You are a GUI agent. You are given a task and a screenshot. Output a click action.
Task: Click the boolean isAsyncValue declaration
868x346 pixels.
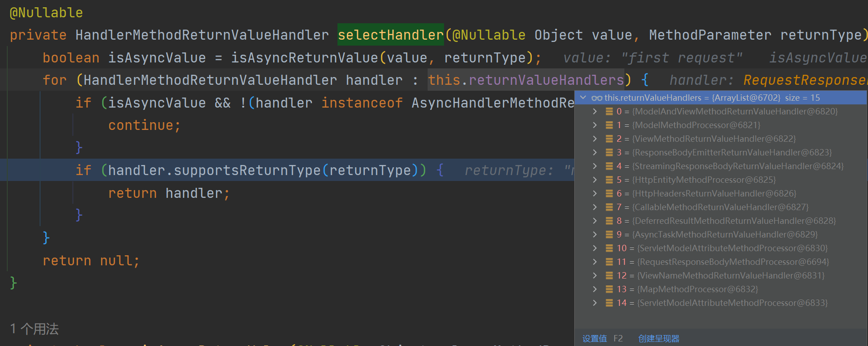point(124,58)
